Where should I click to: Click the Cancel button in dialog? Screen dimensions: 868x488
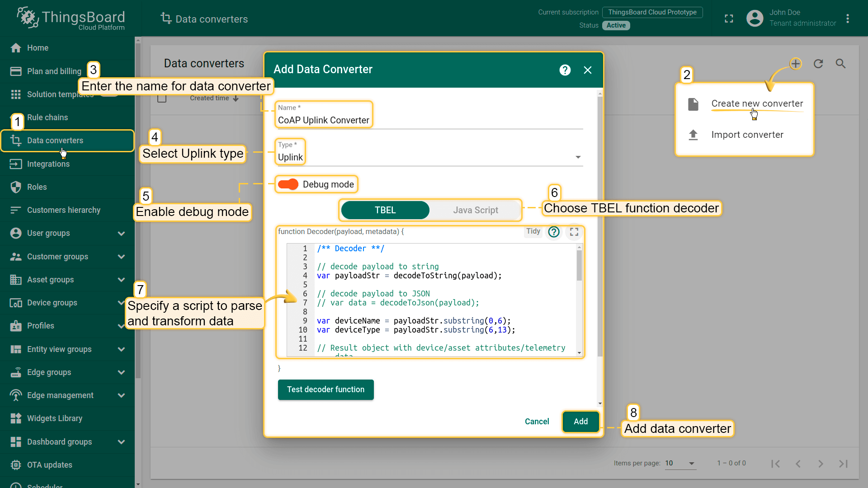[x=537, y=422]
